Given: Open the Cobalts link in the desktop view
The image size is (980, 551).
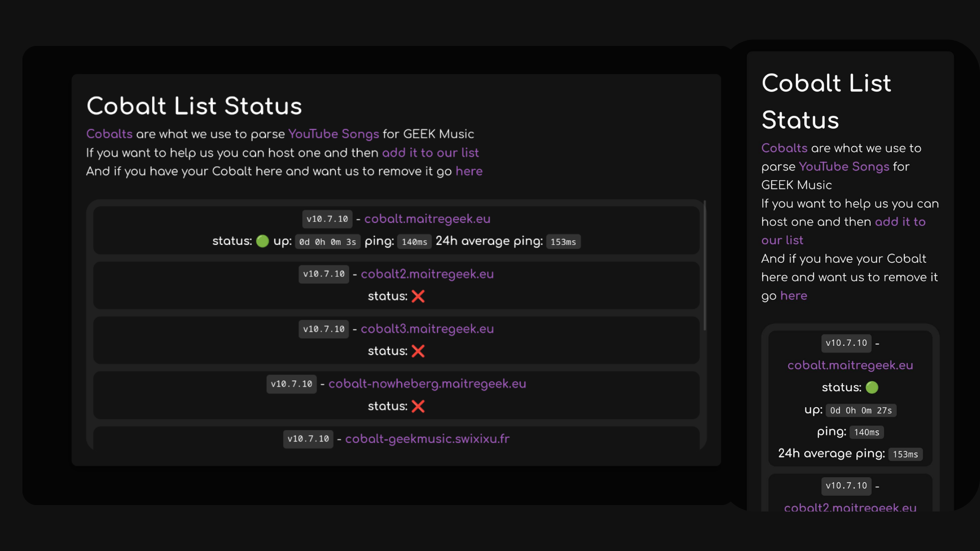Looking at the screenshot, I should (x=109, y=134).
